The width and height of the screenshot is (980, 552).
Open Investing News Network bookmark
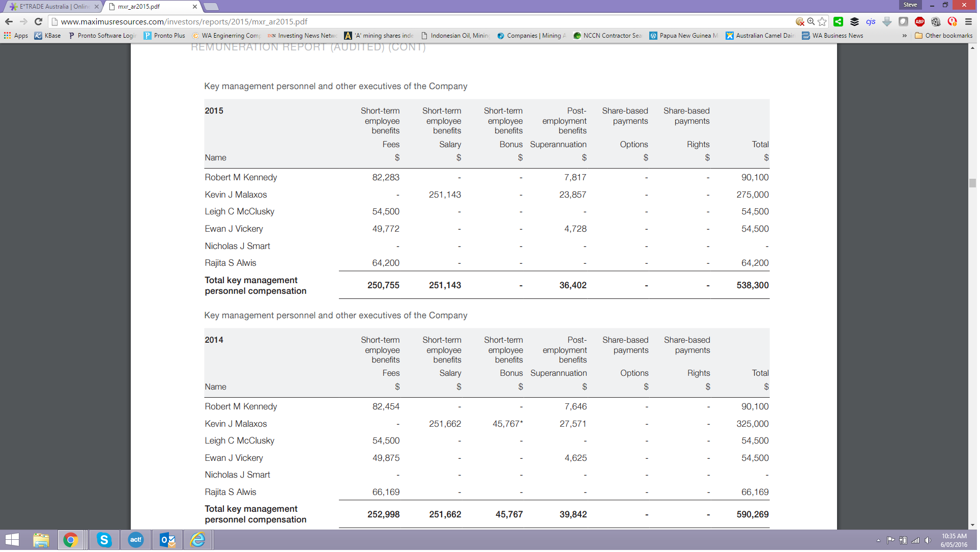pyautogui.click(x=303, y=36)
